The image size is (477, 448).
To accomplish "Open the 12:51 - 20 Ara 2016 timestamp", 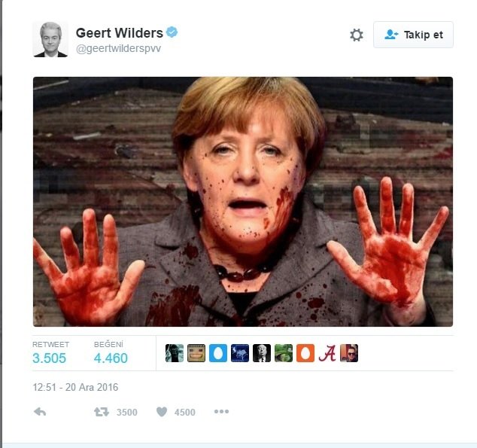I will point(75,387).
